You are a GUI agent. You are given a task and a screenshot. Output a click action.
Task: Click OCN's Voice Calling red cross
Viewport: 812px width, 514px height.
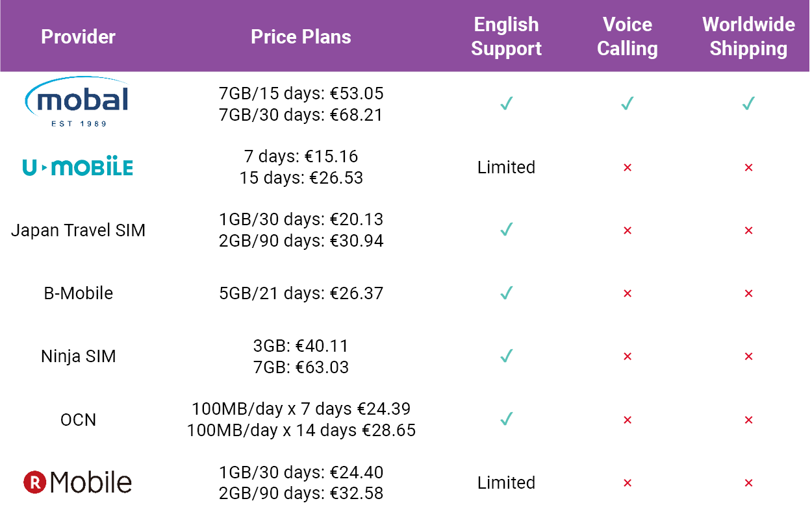[x=628, y=420]
